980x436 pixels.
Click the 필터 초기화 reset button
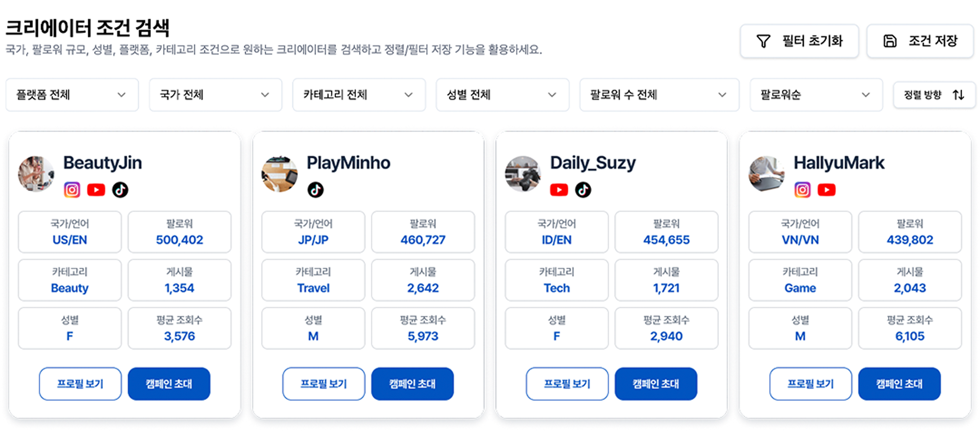(x=799, y=41)
